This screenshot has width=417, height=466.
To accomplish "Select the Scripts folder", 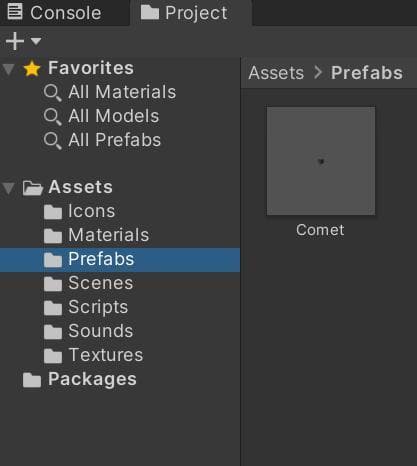I will pos(120,308).
